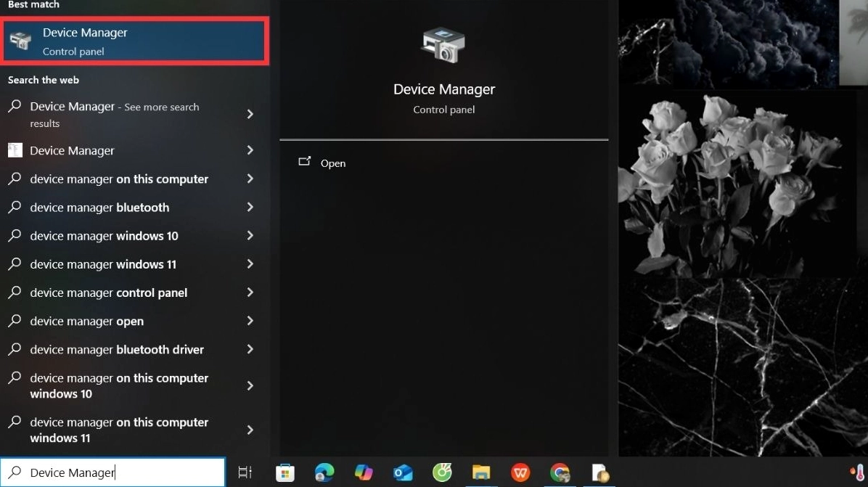Expand the 'device manager windows 10' suggestion chevron

click(250, 236)
